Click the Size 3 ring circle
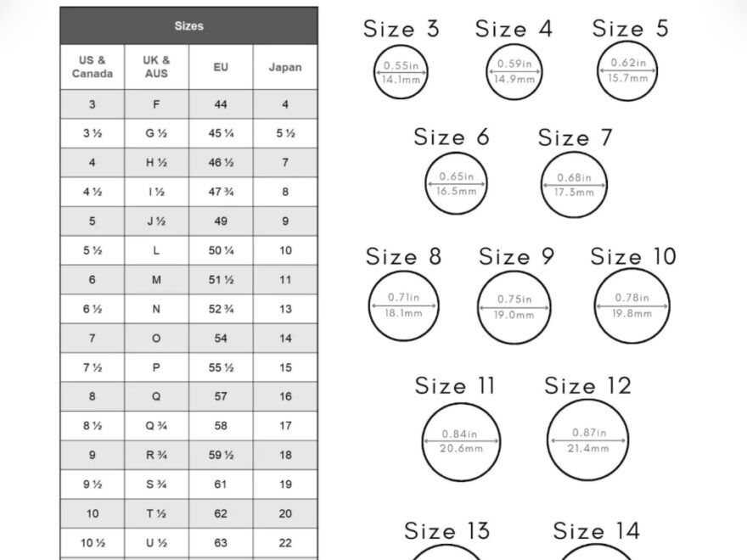This screenshot has width=747, height=560. [400, 72]
